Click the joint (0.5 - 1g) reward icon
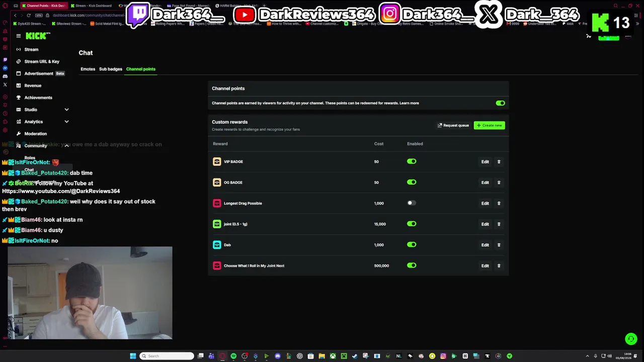This screenshot has width=644, height=362. pyautogui.click(x=217, y=224)
